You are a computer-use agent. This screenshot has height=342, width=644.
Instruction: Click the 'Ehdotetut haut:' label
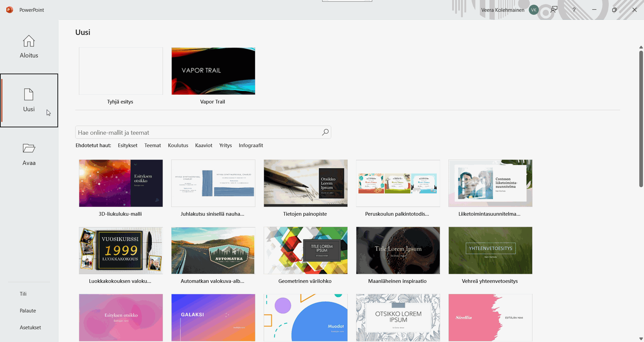[x=93, y=145]
